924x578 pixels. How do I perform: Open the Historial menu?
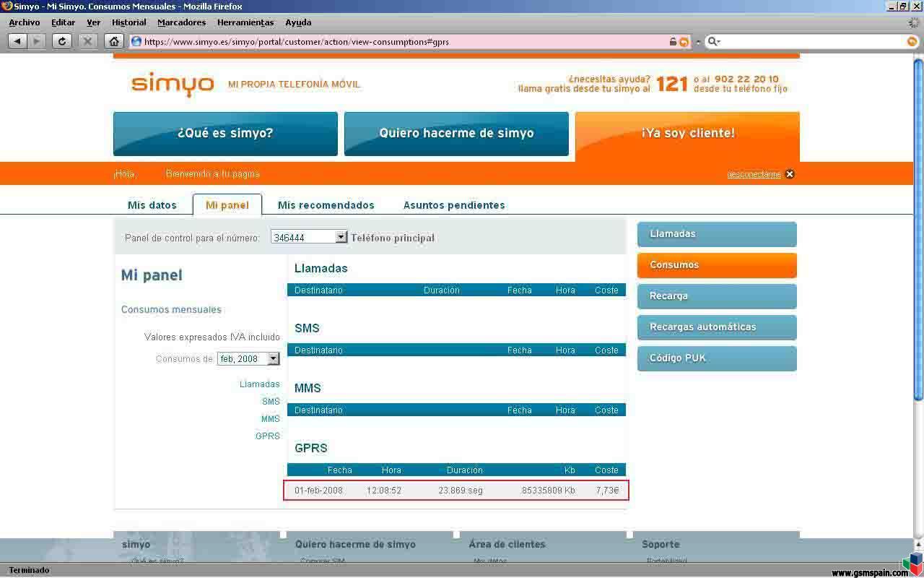point(129,22)
